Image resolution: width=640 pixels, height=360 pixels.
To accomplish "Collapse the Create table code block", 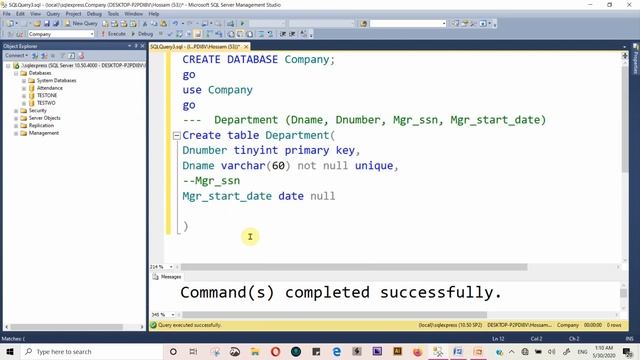I will click(x=176, y=136).
